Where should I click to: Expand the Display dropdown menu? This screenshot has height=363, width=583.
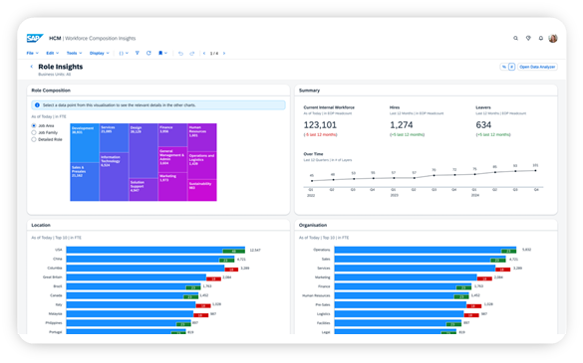pos(99,53)
